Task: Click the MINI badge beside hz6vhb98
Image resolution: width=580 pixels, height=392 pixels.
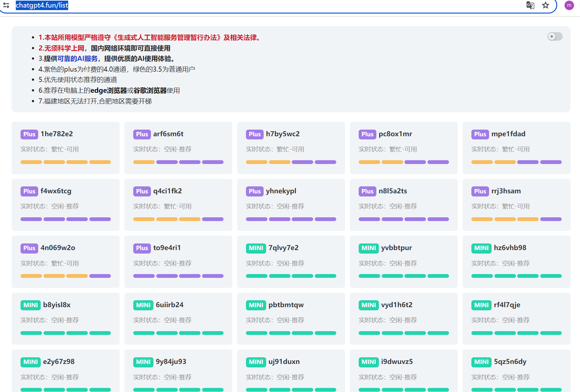Action: click(481, 248)
